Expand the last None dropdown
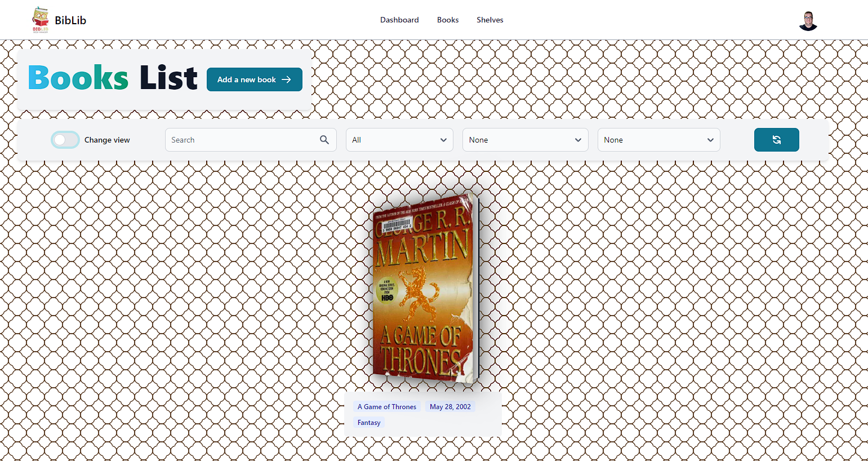Image resolution: width=868 pixels, height=461 pixels. (x=658, y=140)
